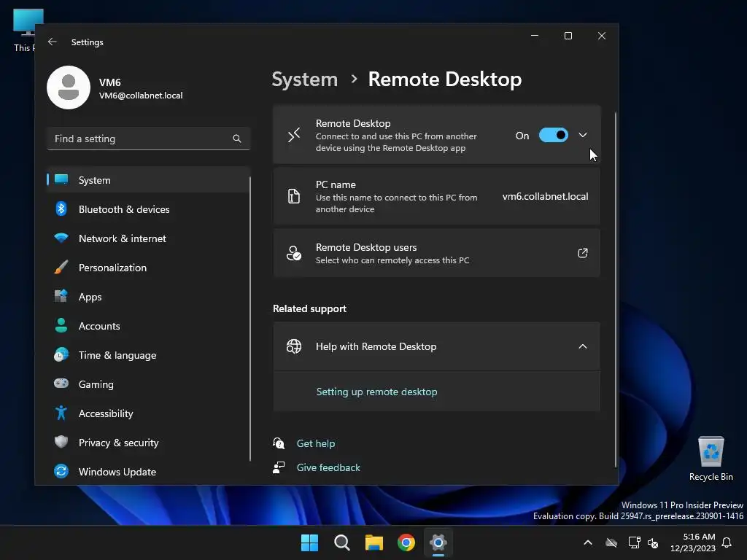Open Accessibility settings
Viewport: 747px width, 560px height.
coord(148,413)
